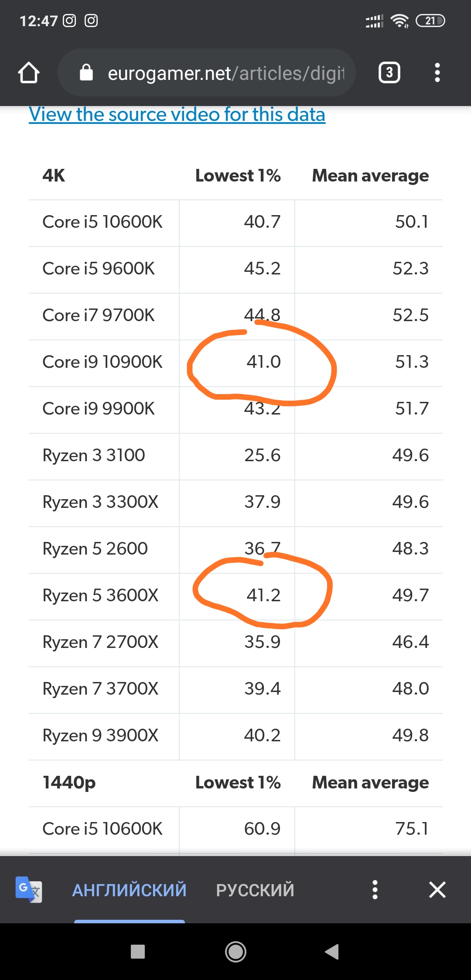Switch translation to Русский tab
The image size is (471, 980).
click(255, 890)
